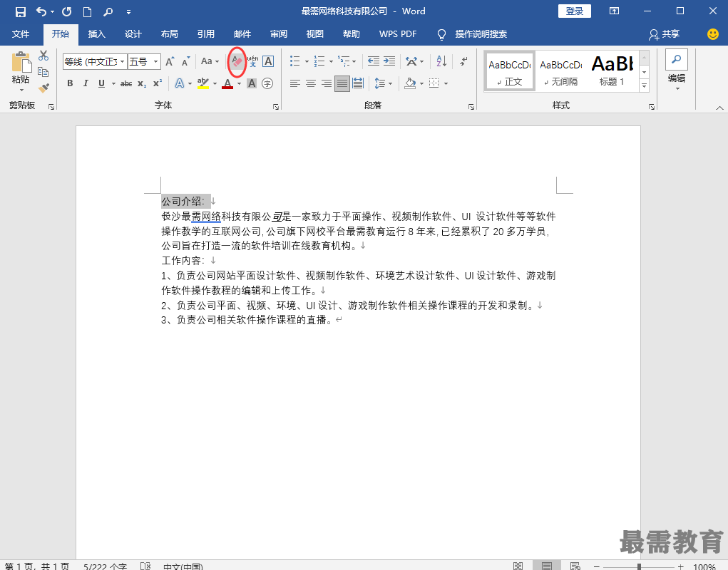The image size is (728, 570).
Task: Open the Paragraph dialog launcher
Action: pyautogui.click(x=471, y=107)
